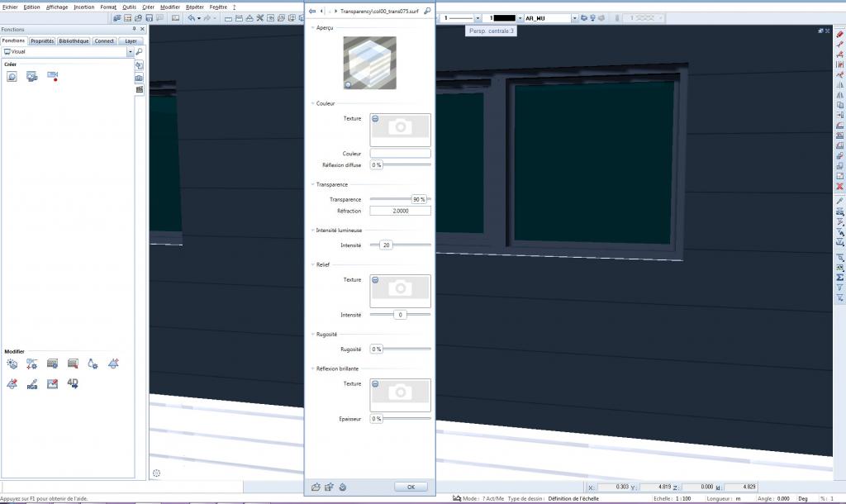846x504 pixels.
Task: Collapse the Aperçu section
Action: 312,27
